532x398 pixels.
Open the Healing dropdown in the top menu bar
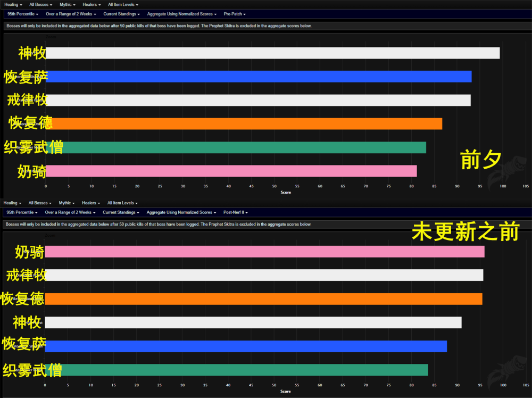[12, 4]
